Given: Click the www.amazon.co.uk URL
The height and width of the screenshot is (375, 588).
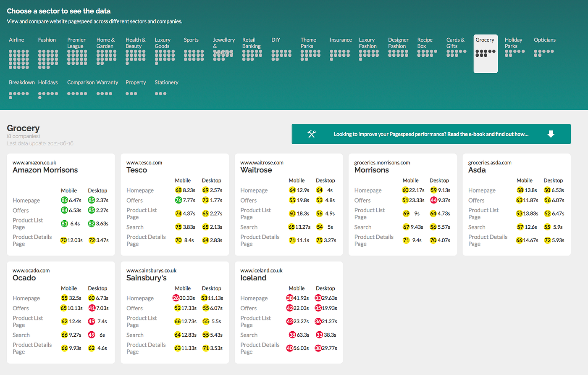Looking at the screenshot, I should coord(34,163).
